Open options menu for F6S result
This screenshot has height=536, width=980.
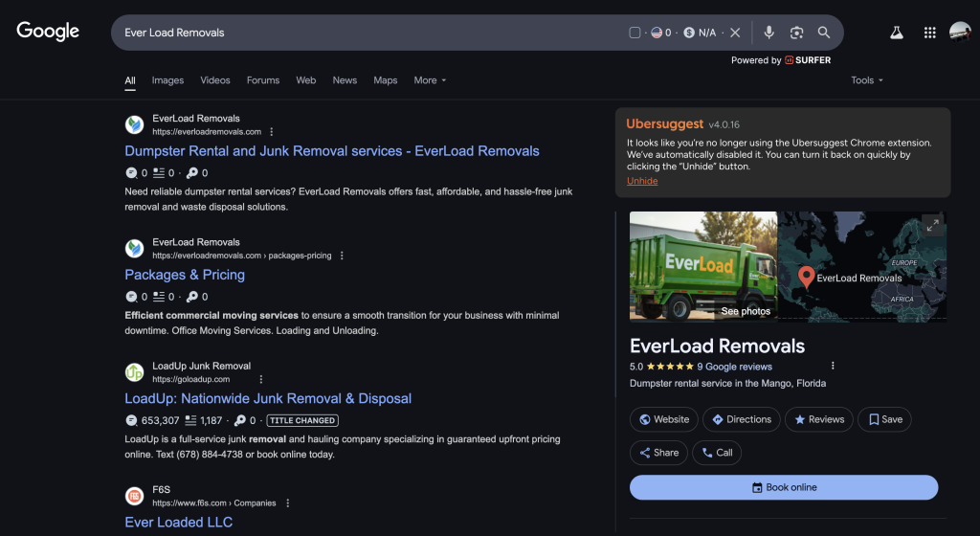click(x=287, y=502)
